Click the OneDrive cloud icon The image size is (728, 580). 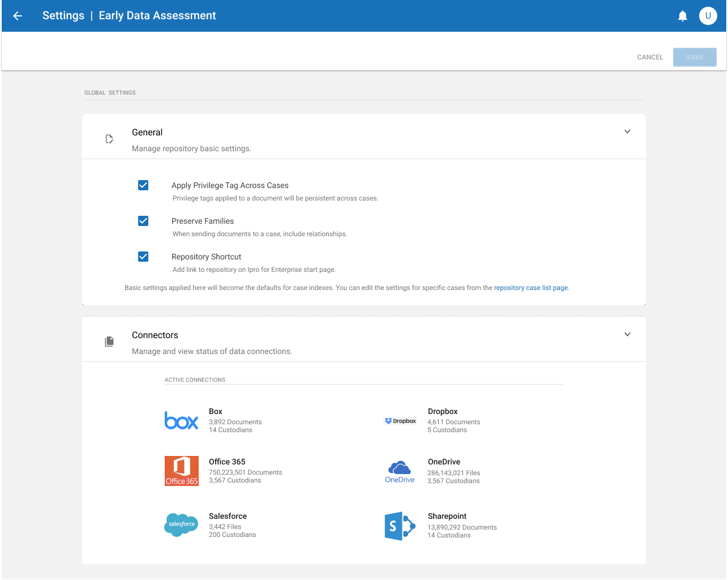click(400, 470)
